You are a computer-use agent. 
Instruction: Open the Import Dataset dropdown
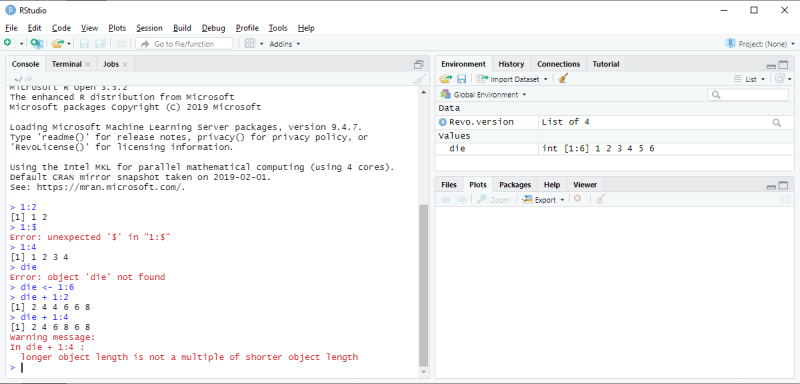click(512, 79)
